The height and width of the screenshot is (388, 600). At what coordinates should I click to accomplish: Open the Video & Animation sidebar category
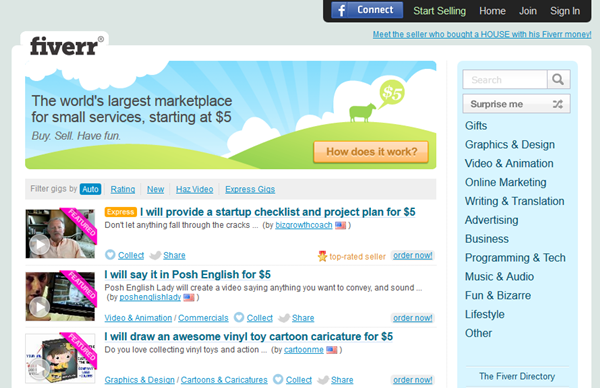tap(509, 163)
